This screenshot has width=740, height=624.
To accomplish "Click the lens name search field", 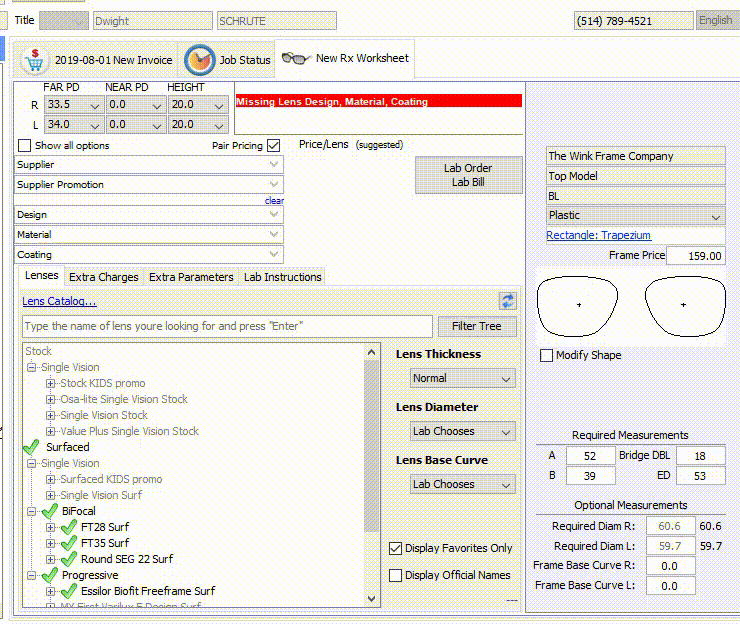I will click(x=227, y=326).
